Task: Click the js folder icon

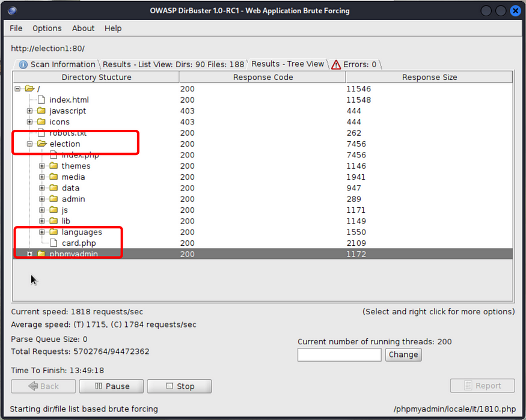Action: click(x=54, y=210)
